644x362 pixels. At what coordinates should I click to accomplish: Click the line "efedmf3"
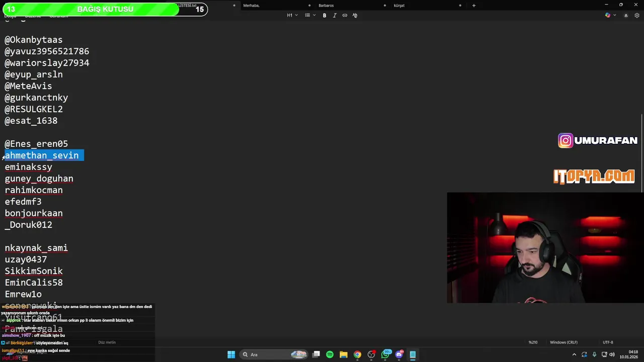pyautogui.click(x=23, y=202)
